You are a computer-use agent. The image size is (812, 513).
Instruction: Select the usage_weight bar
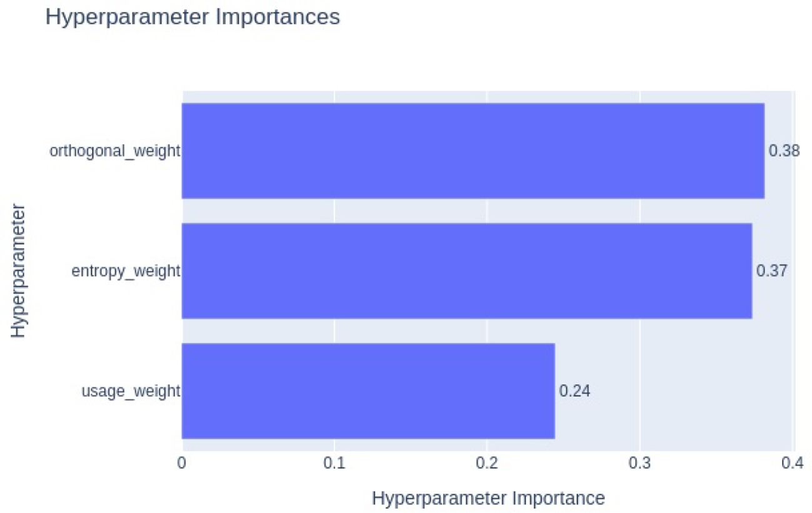click(x=368, y=391)
